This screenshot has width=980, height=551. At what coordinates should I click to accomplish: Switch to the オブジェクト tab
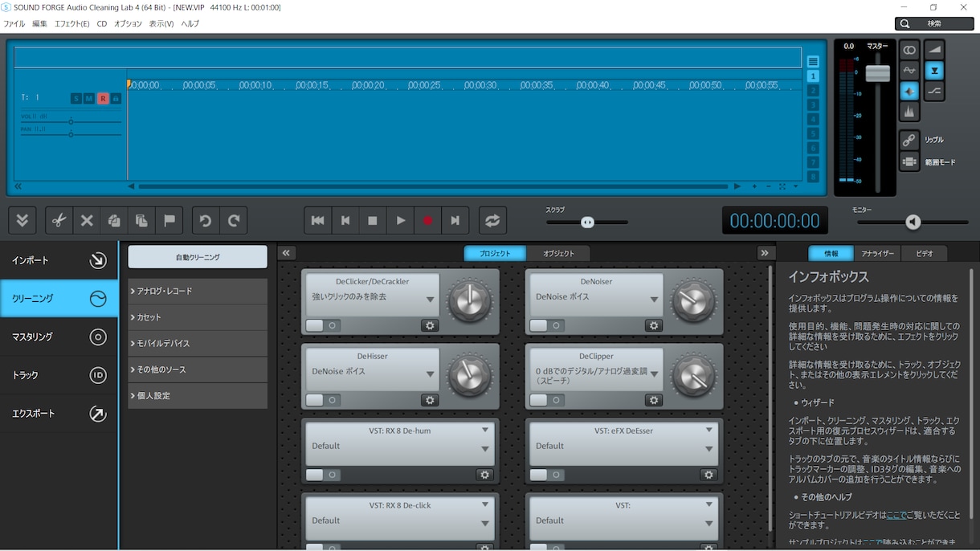[x=559, y=254]
